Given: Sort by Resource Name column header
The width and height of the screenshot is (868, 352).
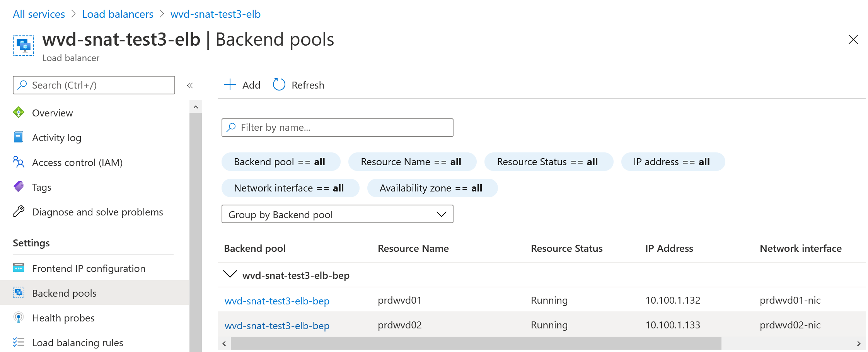Looking at the screenshot, I should point(413,248).
